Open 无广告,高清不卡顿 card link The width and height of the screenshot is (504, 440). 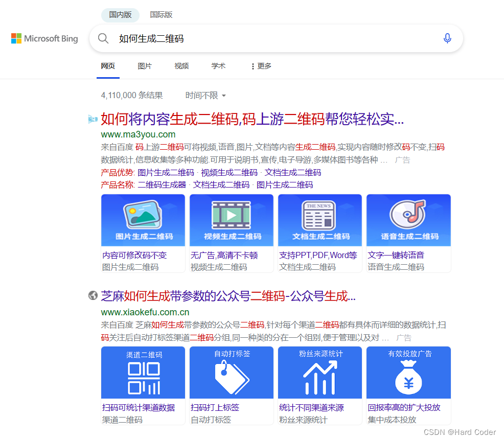(224, 255)
